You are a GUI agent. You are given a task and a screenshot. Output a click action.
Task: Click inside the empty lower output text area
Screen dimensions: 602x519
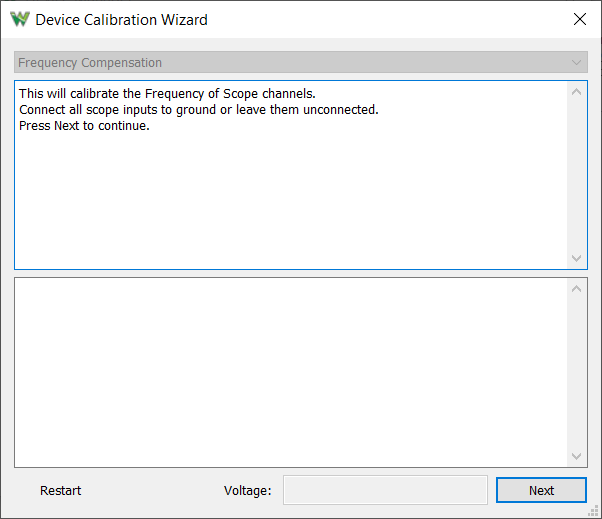[x=291, y=372]
